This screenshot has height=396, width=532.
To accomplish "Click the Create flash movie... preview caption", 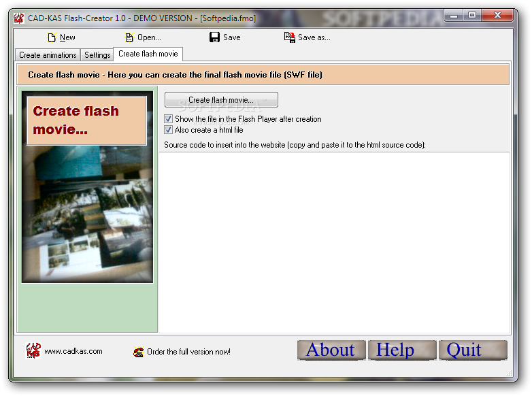I will pyautogui.click(x=87, y=120).
